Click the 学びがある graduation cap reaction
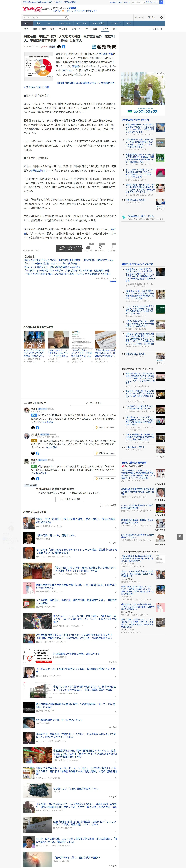This screenshot has height=868, width=186. 89,247
